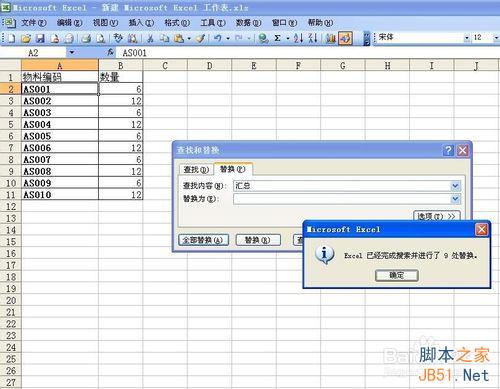The image size is (500, 389).
Task: Expand the 替换为 dropdown arrow
Action: point(455,199)
